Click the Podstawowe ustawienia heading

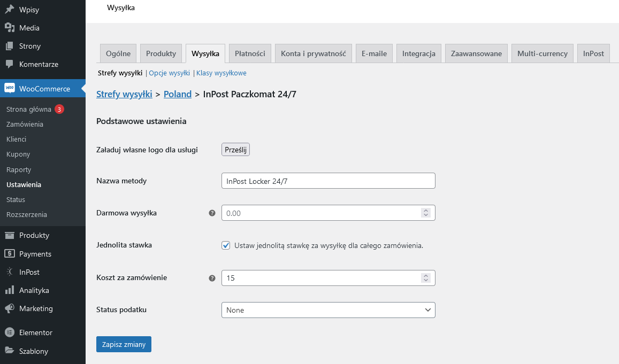[141, 121]
